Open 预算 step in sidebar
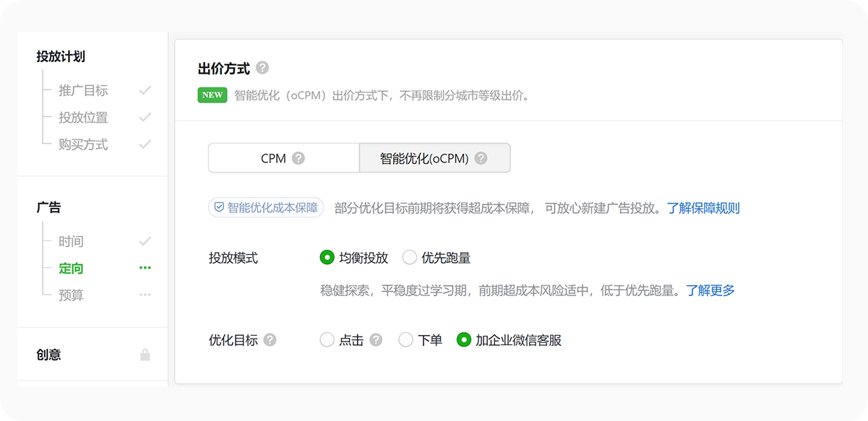 tap(71, 295)
